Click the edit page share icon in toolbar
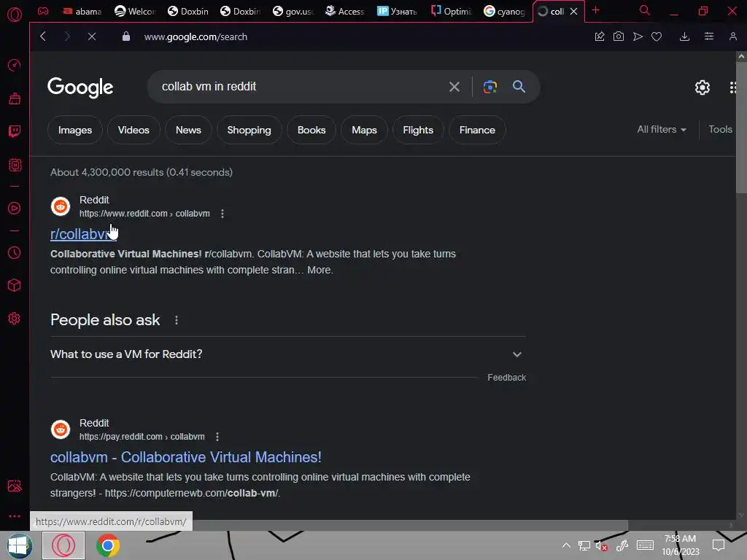Screen dimensions: 747x560 (x=600, y=36)
